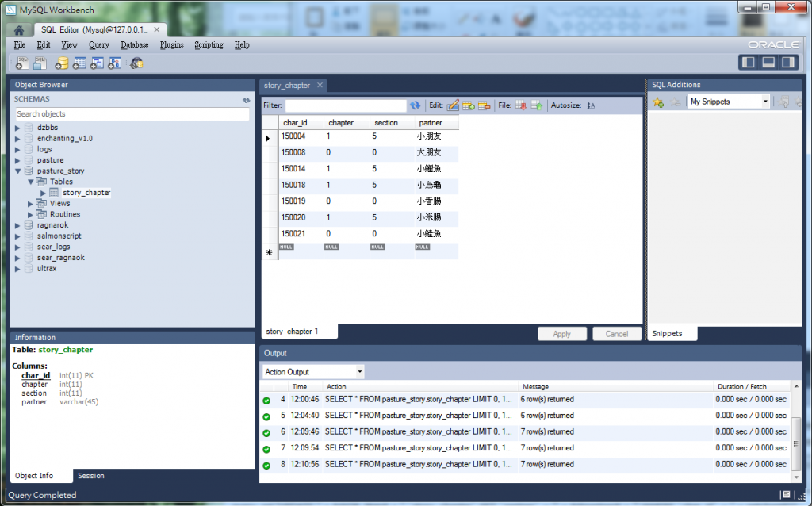The height and width of the screenshot is (506, 812).
Task: Expand the logs schema node
Action: pyautogui.click(x=17, y=150)
